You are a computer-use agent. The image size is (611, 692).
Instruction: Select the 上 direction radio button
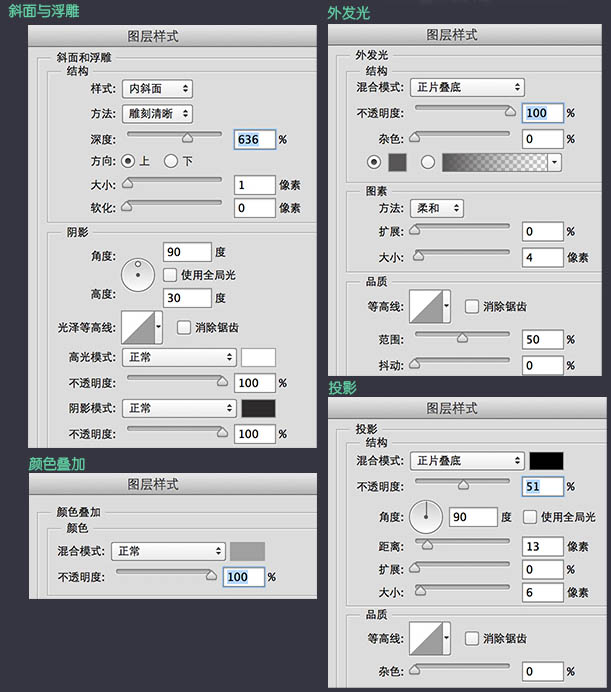tap(128, 161)
